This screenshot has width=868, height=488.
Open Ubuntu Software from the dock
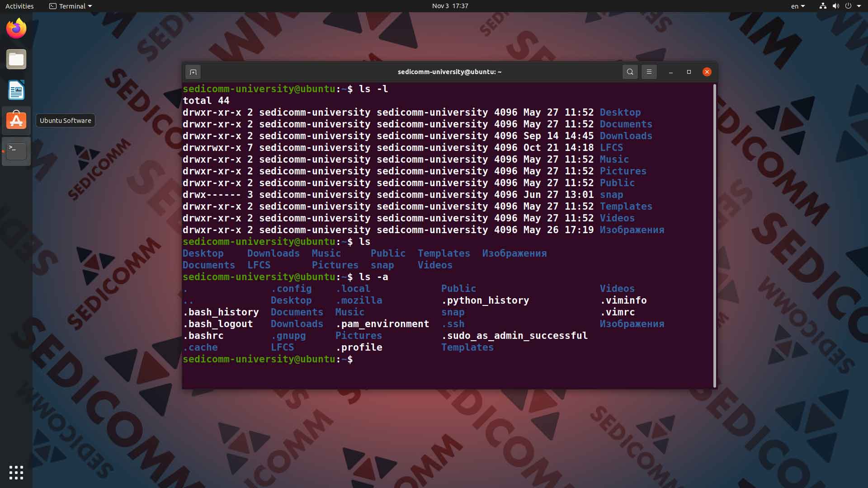(x=16, y=121)
